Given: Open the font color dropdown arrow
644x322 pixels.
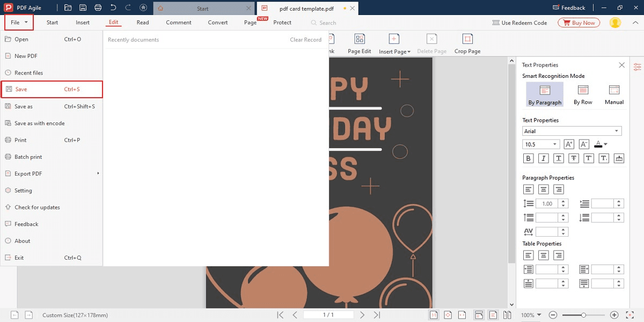Looking at the screenshot, I should [x=605, y=144].
